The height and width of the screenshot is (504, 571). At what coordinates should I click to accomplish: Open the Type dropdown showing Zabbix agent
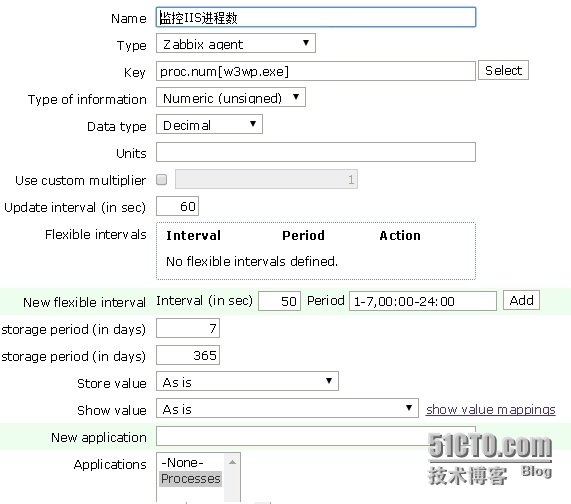click(236, 43)
